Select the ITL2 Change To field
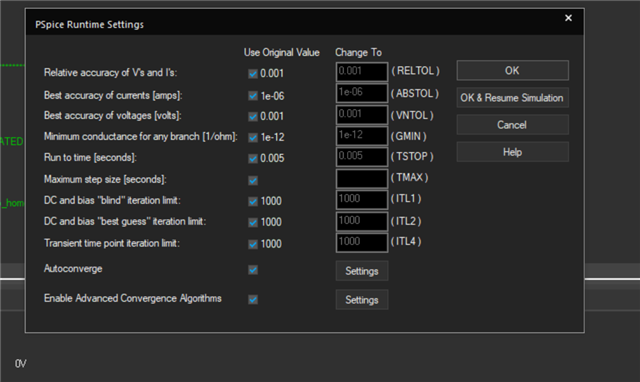640x382 pixels. tap(362, 222)
